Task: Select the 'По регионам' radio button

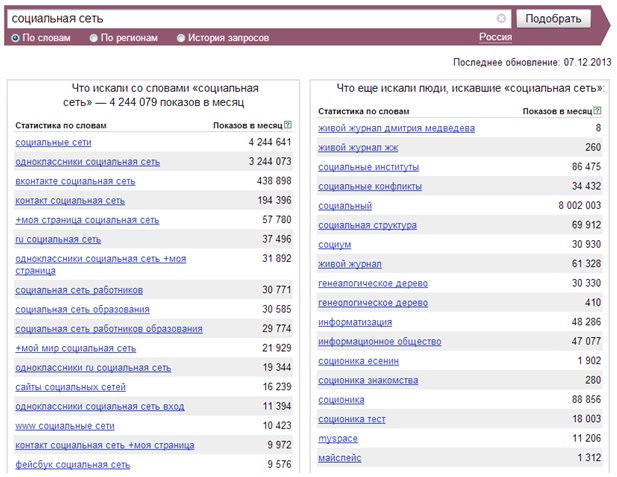Action: (x=94, y=38)
